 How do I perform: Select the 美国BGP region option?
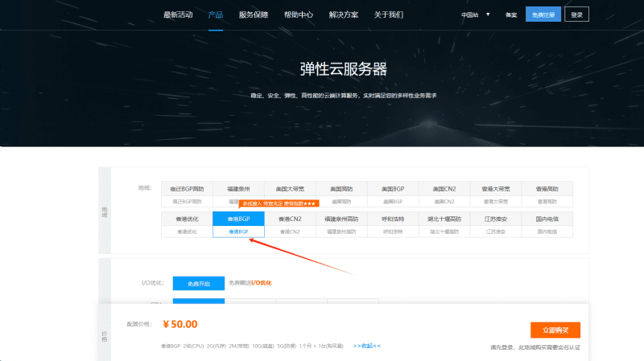point(393,194)
